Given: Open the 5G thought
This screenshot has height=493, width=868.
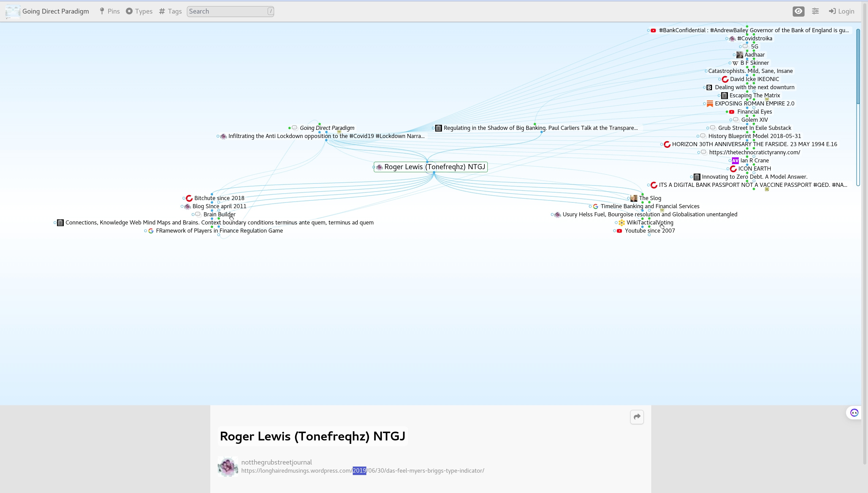Looking at the screenshot, I should 754,46.
